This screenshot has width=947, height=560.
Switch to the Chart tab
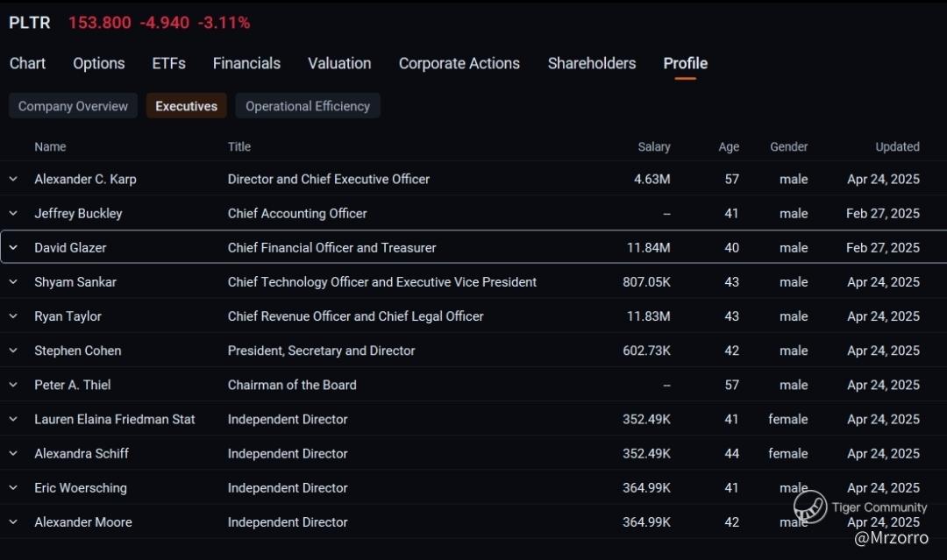coord(27,63)
